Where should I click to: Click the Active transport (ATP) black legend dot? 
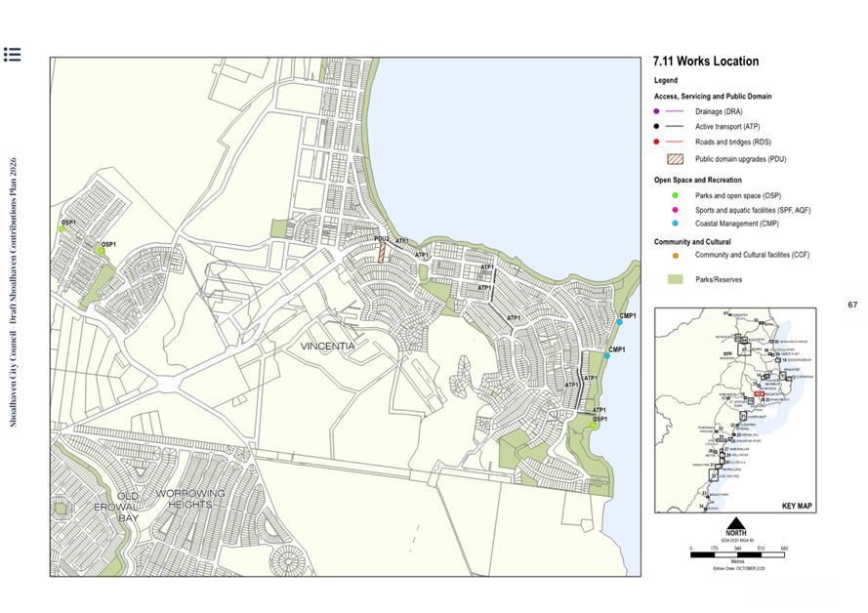654,127
